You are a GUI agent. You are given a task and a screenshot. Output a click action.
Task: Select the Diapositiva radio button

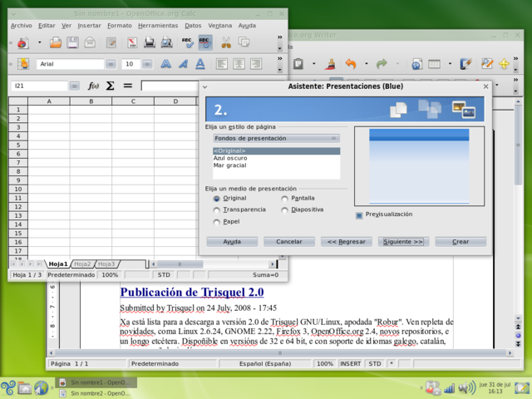[x=284, y=210]
